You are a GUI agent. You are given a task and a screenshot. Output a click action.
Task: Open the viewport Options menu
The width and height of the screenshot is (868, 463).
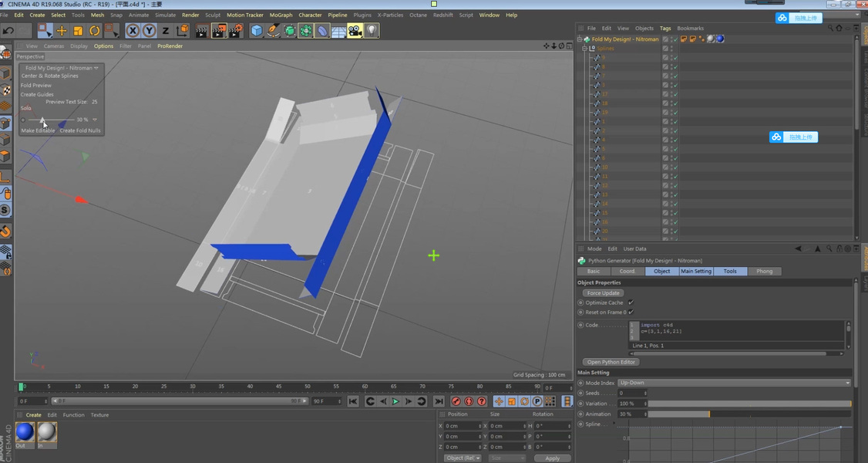tap(103, 46)
